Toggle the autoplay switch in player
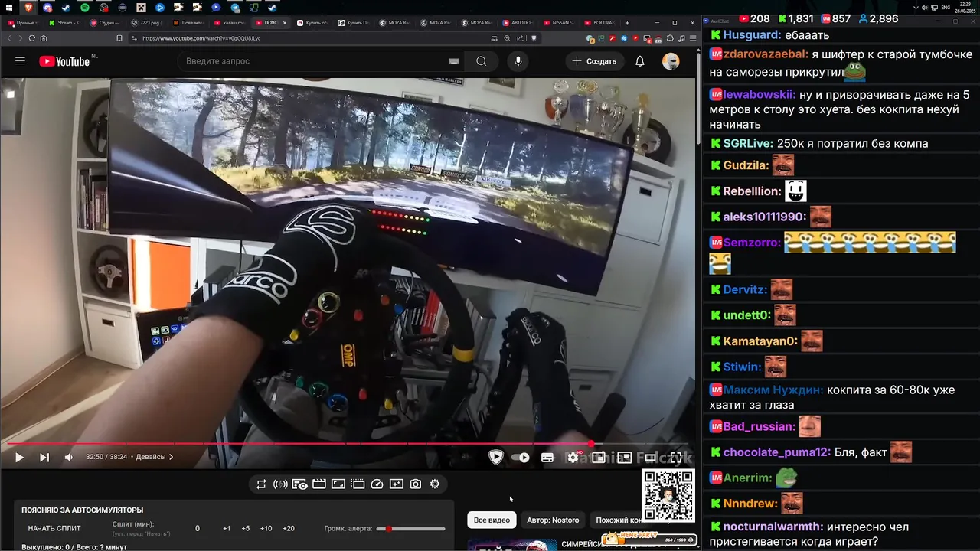Screen dimensions: 980x551 pyautogui.click(x=521, y=458)
